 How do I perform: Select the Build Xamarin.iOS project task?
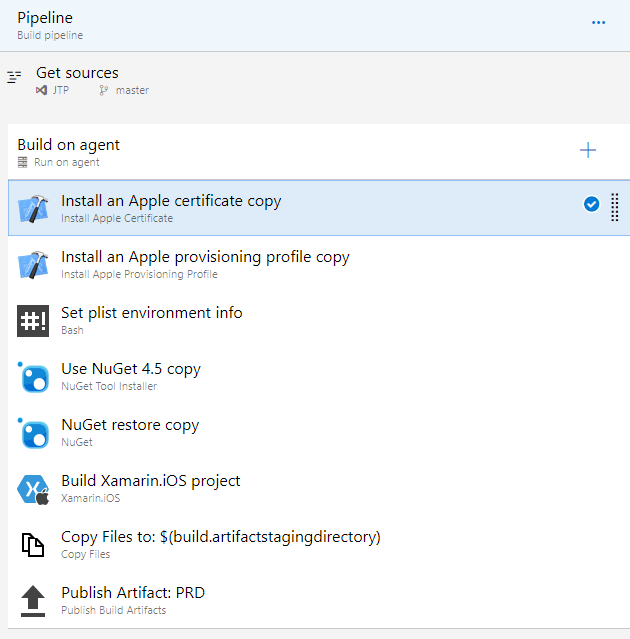(319, 488)
